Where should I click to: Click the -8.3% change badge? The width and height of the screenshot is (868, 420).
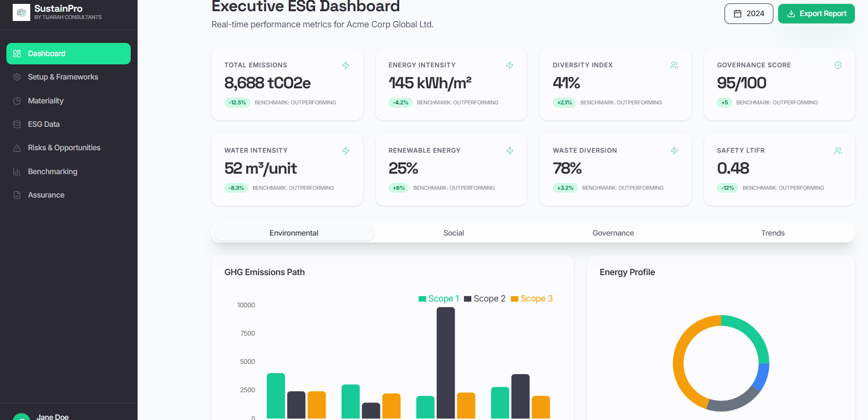(236, 188)
